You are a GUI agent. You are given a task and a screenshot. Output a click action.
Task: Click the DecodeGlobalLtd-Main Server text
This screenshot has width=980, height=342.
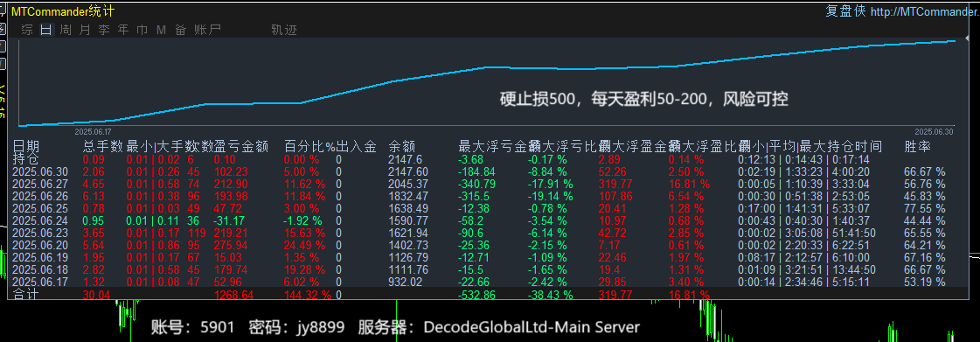[x=532, y=327]
